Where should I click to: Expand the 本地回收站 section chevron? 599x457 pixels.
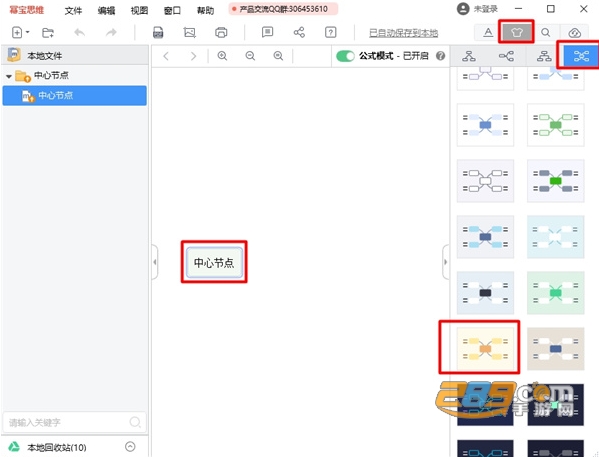[130, 446]
